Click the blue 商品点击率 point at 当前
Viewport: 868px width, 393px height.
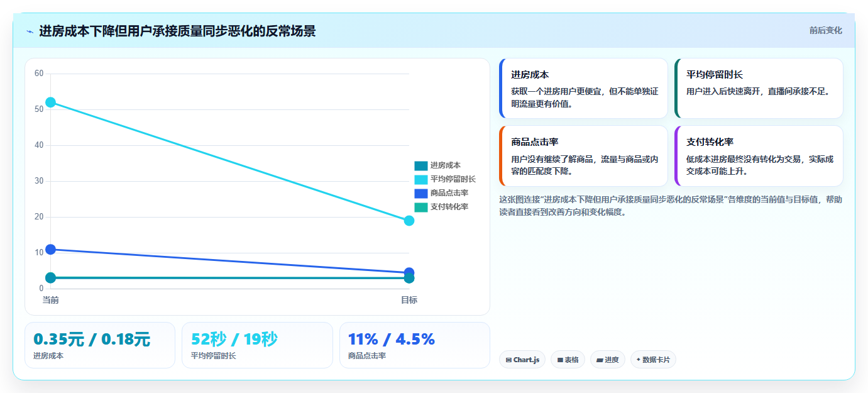[51, 250]
